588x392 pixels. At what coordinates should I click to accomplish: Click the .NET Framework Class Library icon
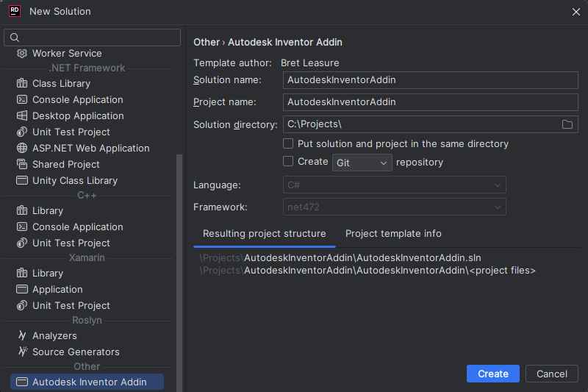point(22,83)
